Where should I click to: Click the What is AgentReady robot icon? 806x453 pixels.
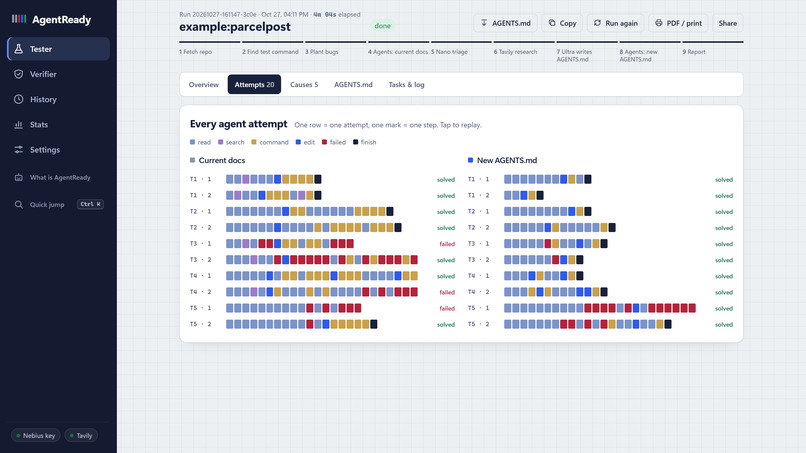pos(19,177)
